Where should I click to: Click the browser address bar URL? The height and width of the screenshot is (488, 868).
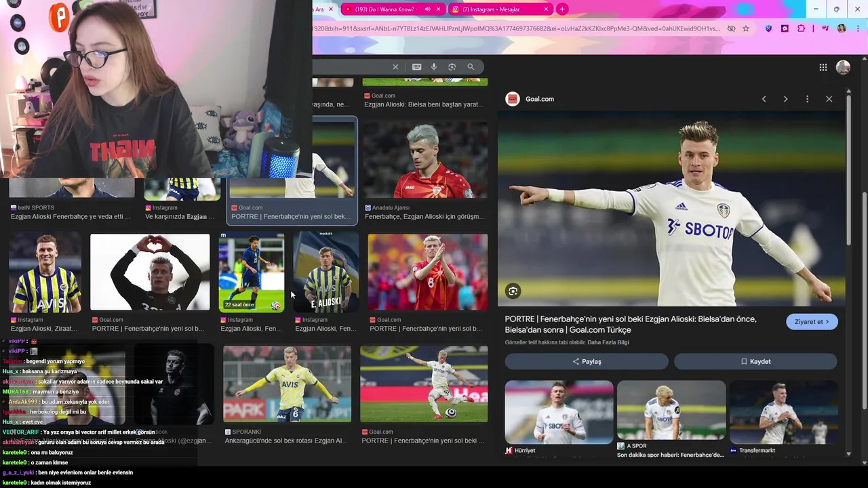click(515, 28)
